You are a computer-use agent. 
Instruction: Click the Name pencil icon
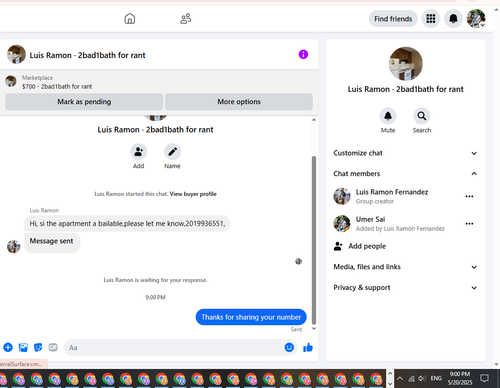click(x=172, y=152)
